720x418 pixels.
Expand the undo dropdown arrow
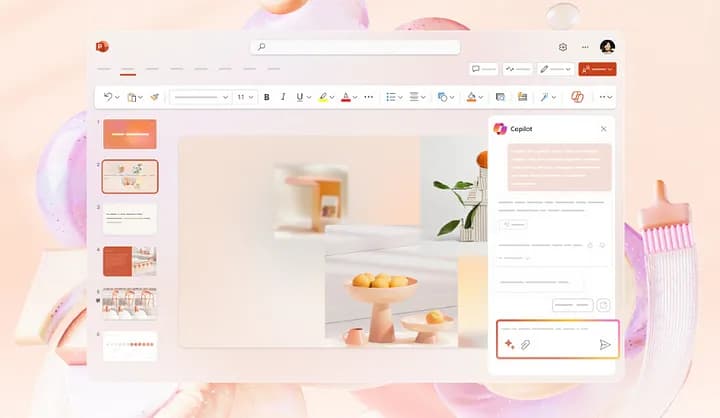[x=117, y=97]
